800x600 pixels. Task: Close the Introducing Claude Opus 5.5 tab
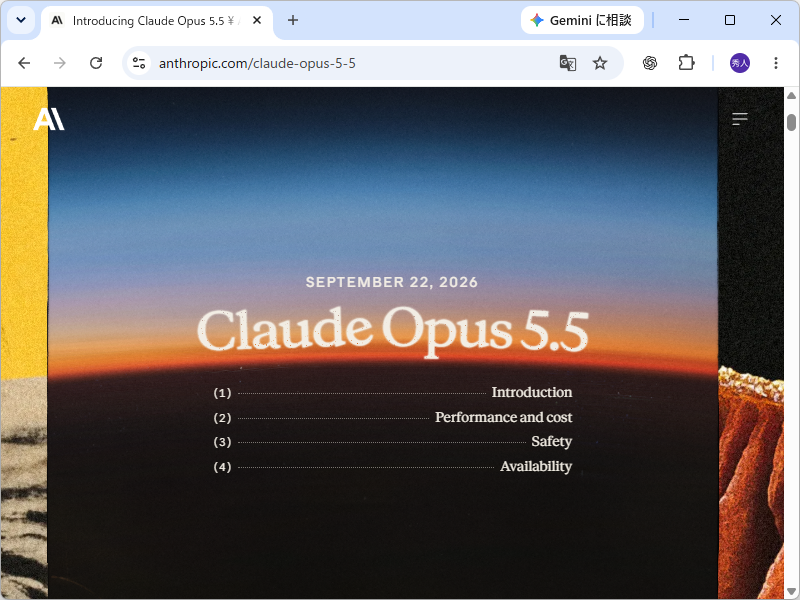(257, 20)
